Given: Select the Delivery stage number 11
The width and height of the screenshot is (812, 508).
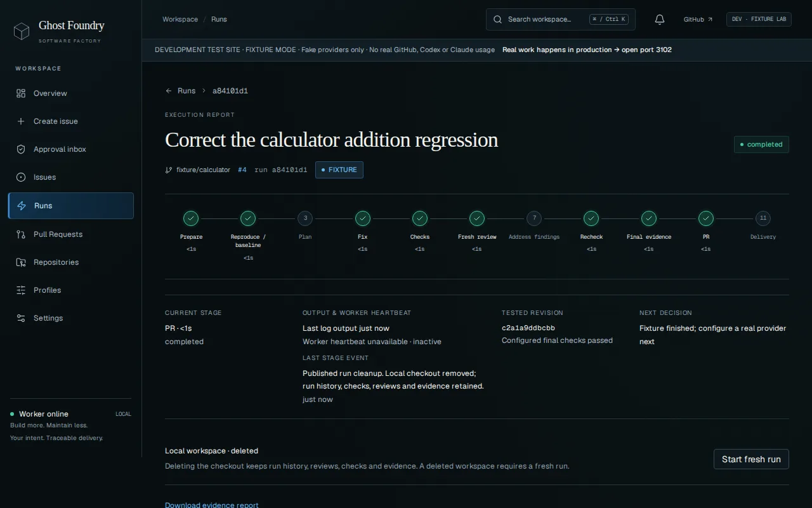Looking at the screenshot, I should point(763,218).
